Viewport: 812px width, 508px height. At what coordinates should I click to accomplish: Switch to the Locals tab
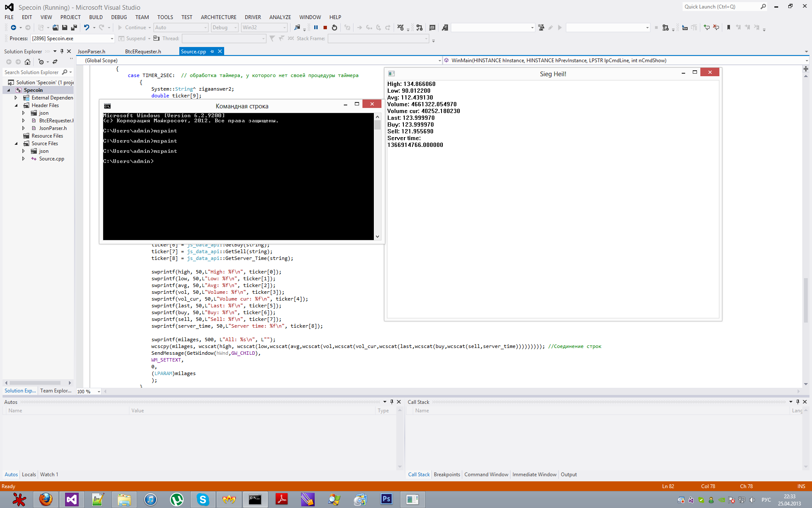pos(29,475)
